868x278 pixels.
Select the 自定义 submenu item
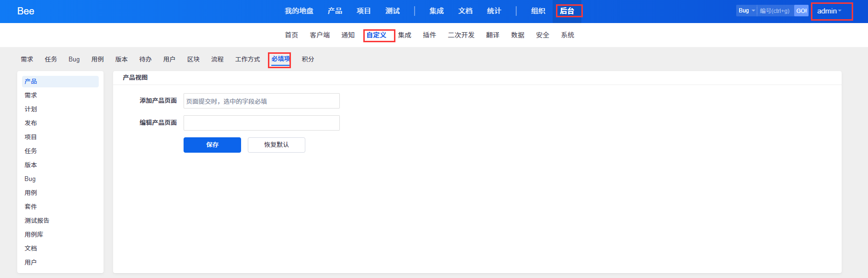click(x=376, y=35)
